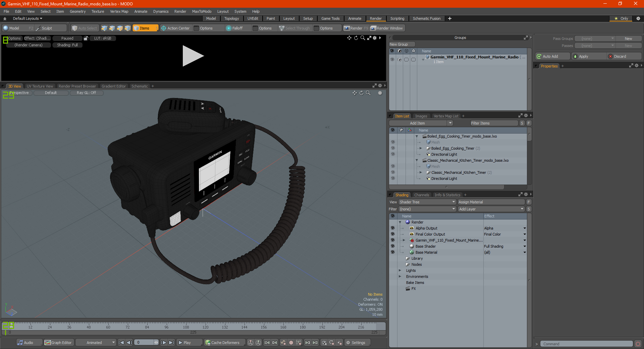Click the pan/move view icon in the 3D viewport
This screenshot has width=644, height=349.
(355, 93)
